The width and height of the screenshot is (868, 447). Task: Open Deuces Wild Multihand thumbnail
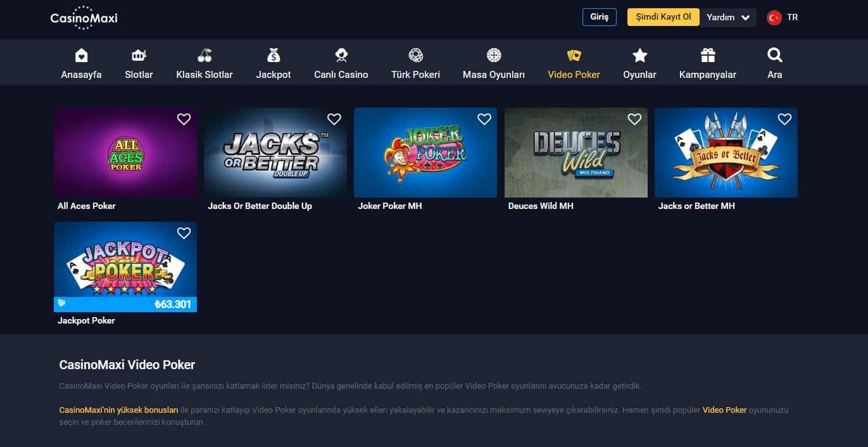(576, 153)
